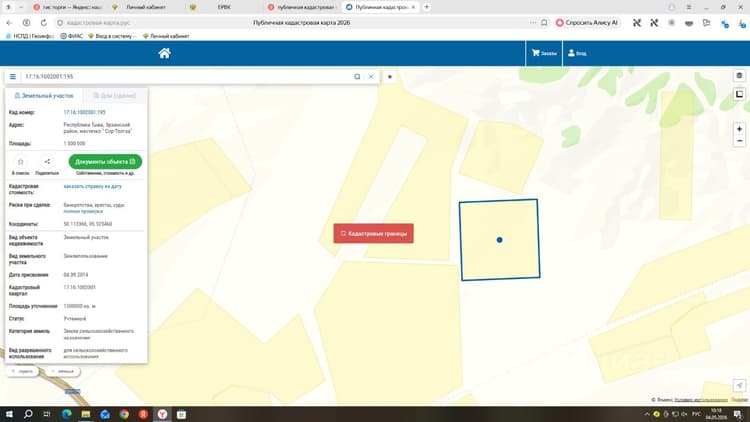
Task: Open the НСПД Геоинформ bookmark
Action: (x=30, y=36)
